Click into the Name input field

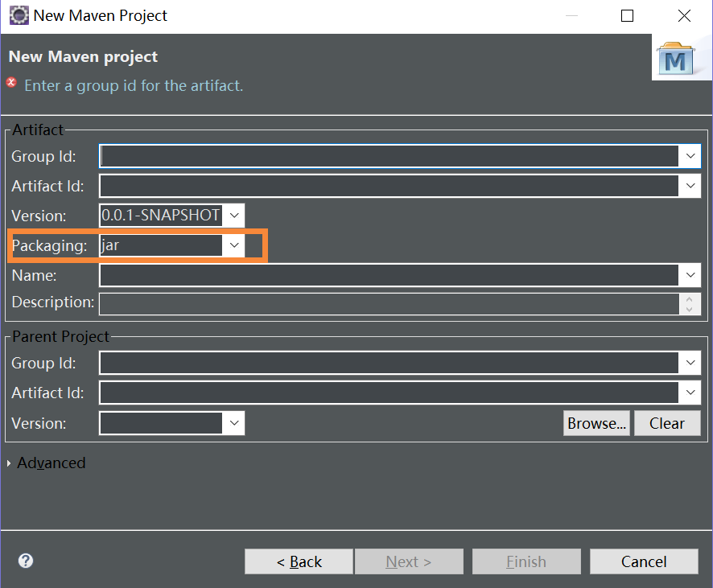pyautogui.click(x=389, y=275)
